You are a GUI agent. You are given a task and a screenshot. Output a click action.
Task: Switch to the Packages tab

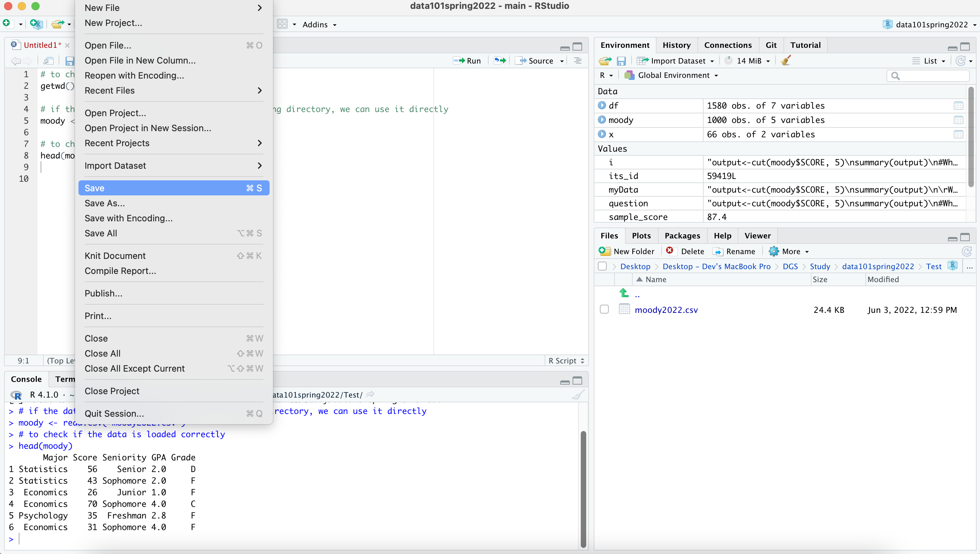(682, 236)
